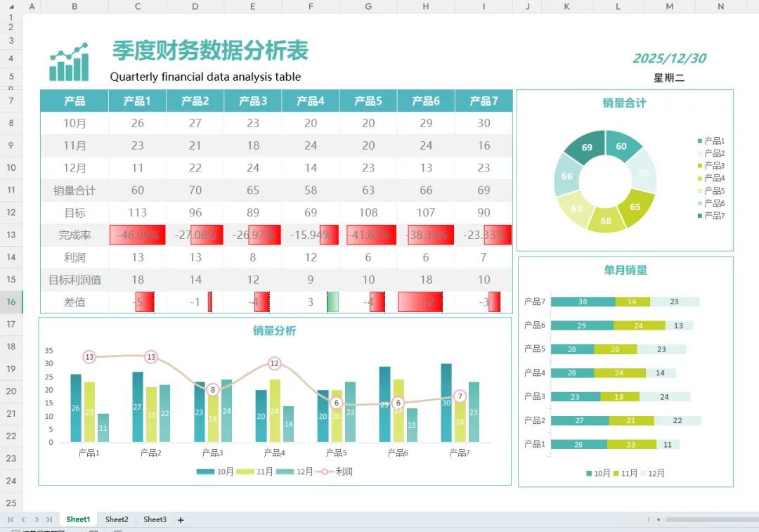Click the 销量合计 row label
Image resolution: width=759 pixels, height=532 pixels.
(74, 190)
